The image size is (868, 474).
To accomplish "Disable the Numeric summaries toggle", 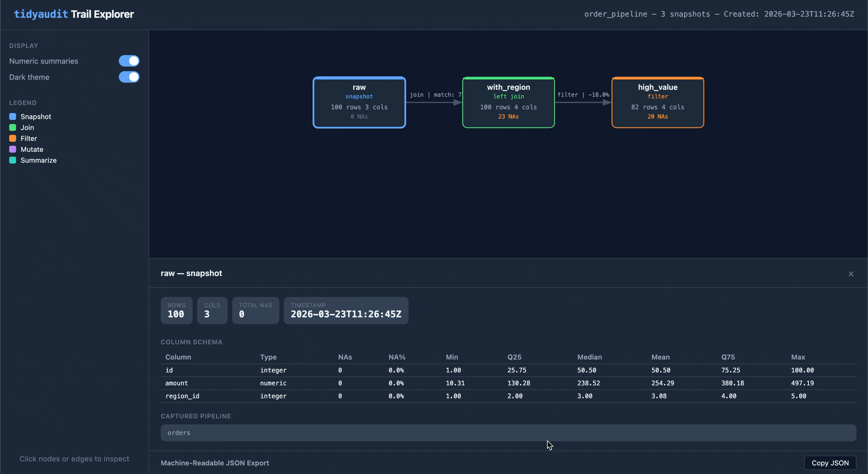I will point(129,61).
